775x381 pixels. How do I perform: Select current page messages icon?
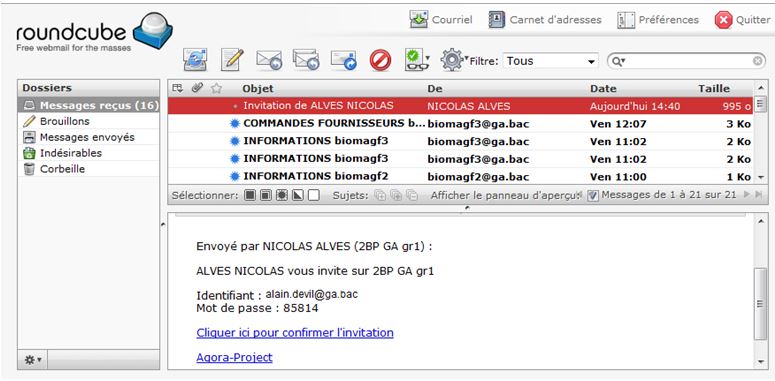click(x=266, y=195)
